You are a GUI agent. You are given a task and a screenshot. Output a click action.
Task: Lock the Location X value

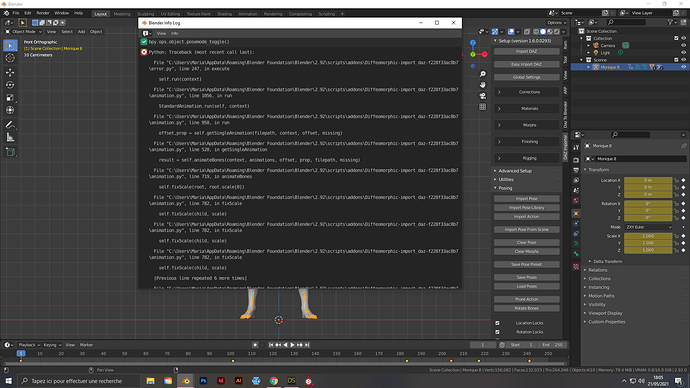point(676,180)
